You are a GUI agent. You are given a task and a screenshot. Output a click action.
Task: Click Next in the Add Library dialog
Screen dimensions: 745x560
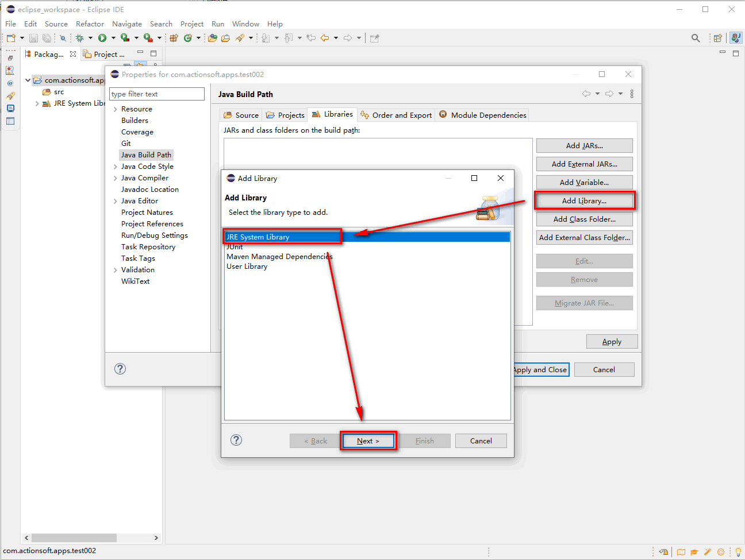click(x=367, y=441)
